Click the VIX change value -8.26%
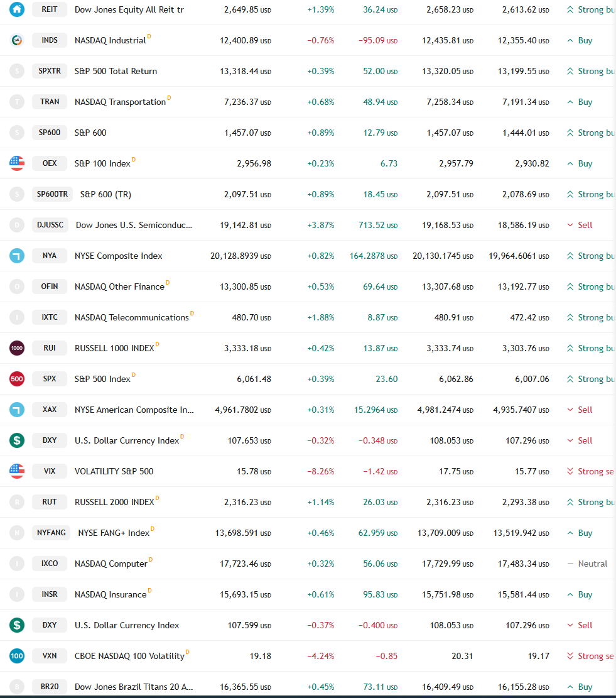 tap(321, 471)
